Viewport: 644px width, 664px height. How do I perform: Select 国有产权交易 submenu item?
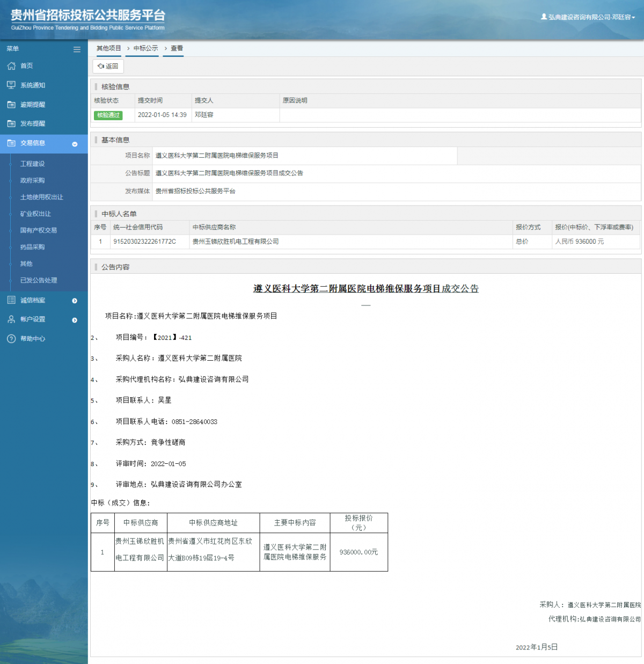pyautogui.click(x=39, y=230)
